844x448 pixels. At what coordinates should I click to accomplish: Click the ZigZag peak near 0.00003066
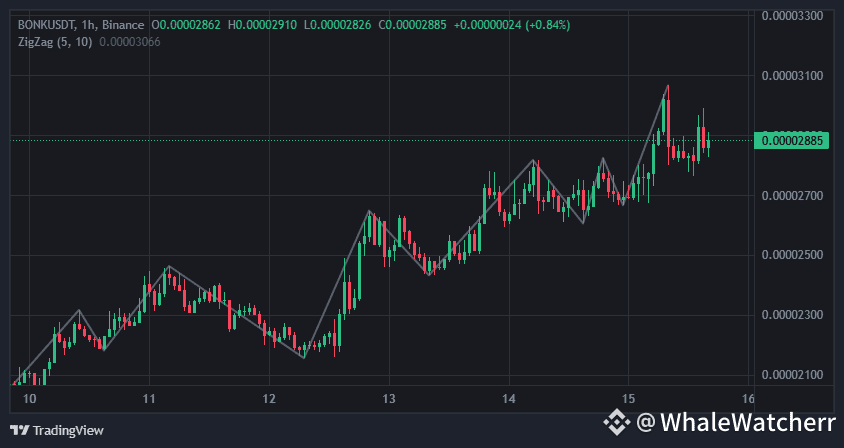668,86
